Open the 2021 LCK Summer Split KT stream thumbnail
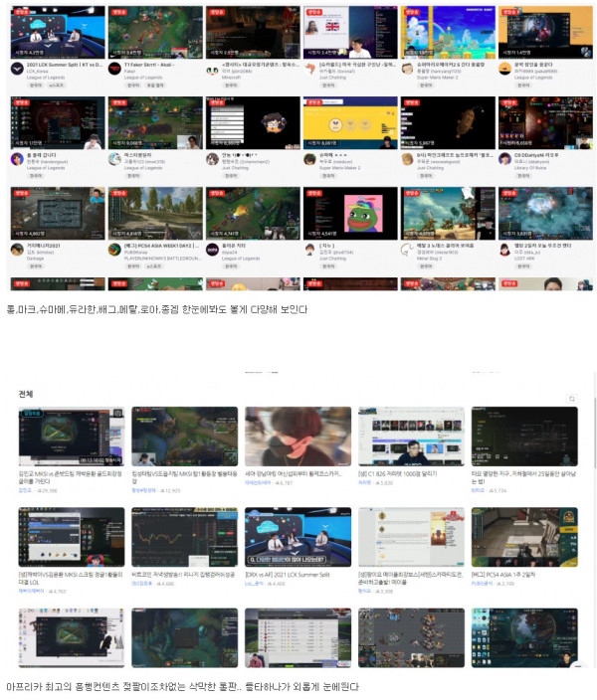Image resolution: width=597 pixels, height=700 pixels. pyautogui.click(x=58, y=32)
